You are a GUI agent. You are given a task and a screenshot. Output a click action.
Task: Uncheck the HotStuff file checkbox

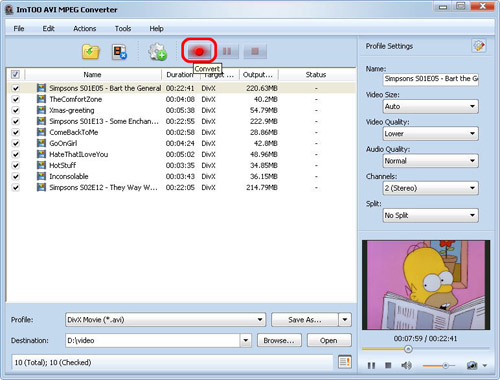(x=16, y=165)
